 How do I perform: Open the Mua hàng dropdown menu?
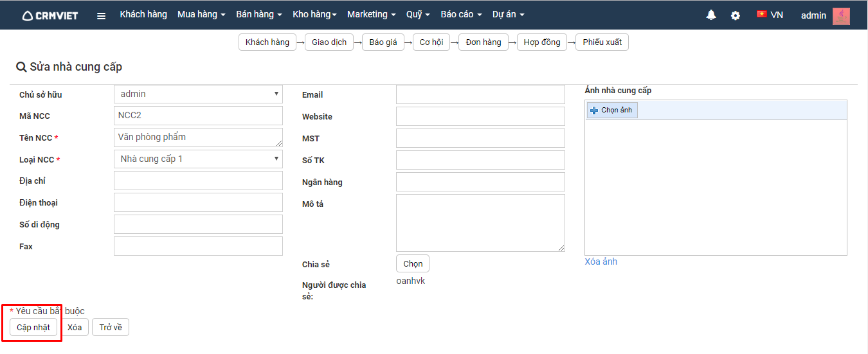201,14
